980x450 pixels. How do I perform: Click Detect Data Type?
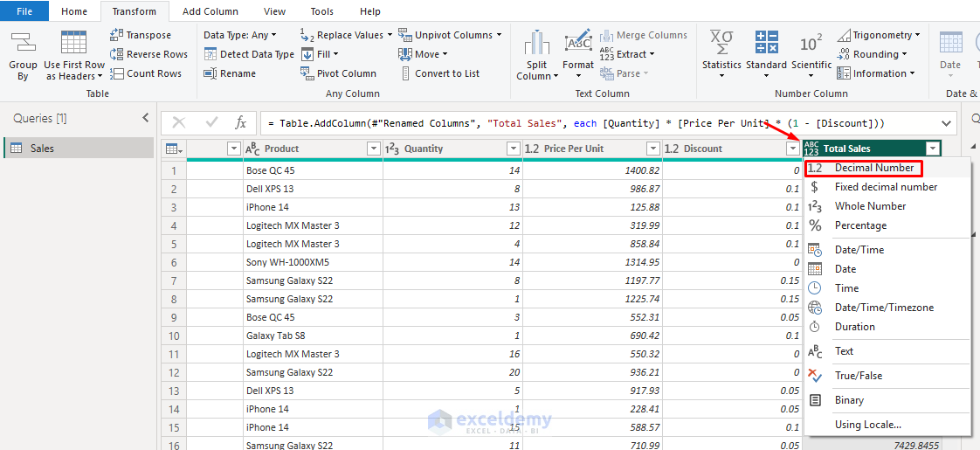click(x=249, y=54)
